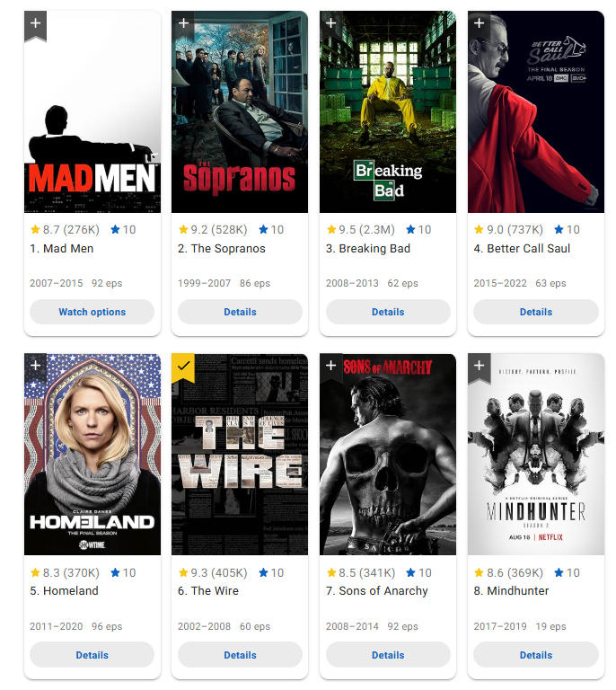Open the Sons of Anarchy poster

click(388, 454)
